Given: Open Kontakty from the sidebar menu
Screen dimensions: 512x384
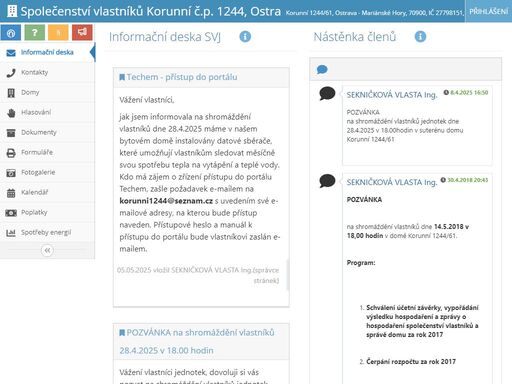Looking at the screenshot, I should click(x=47, y=72).
